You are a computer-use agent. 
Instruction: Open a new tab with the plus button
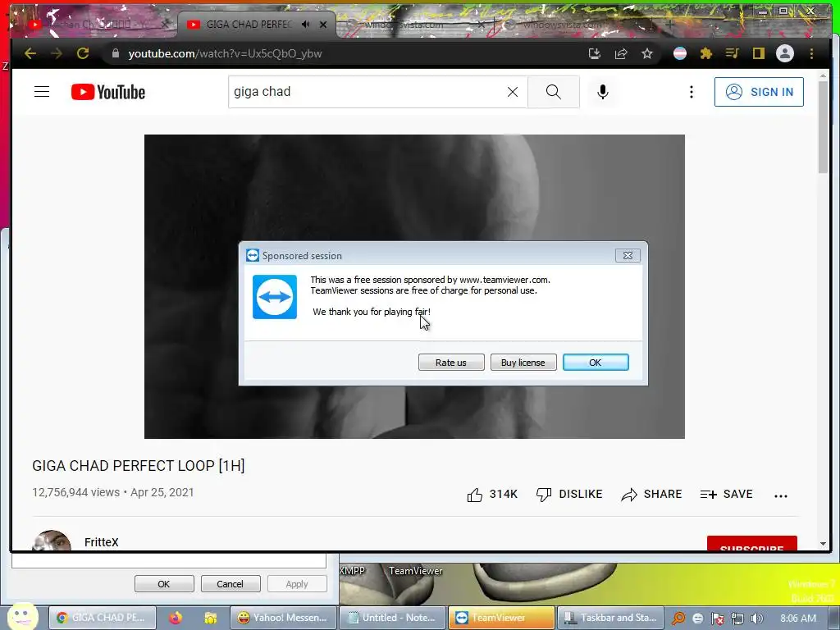(x=670, y=24)
